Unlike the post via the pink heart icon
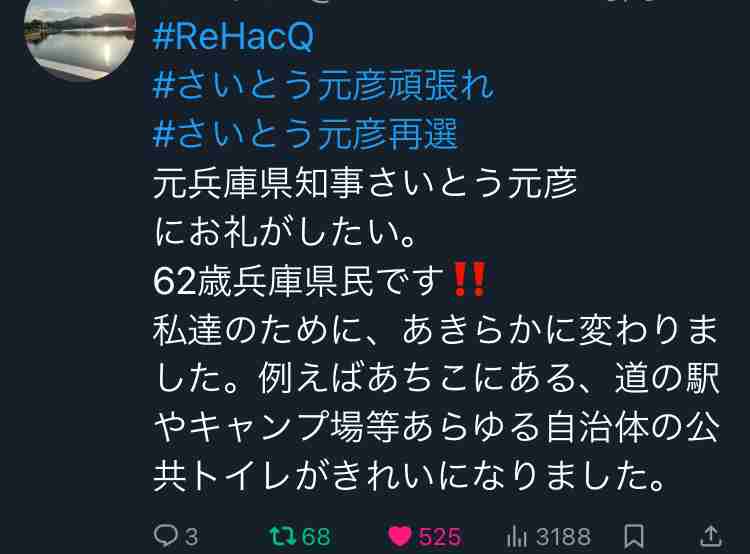 [x=399, y=536]
